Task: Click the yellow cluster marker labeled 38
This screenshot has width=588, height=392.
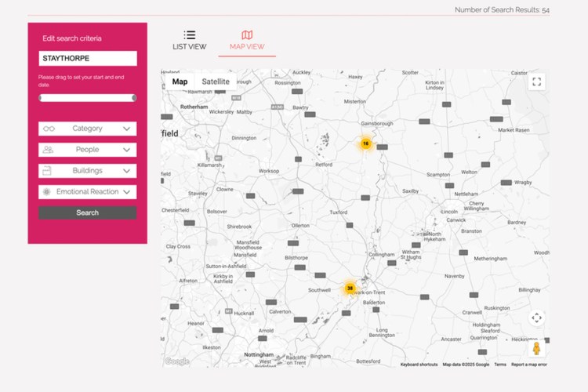Action: (350, 288)
